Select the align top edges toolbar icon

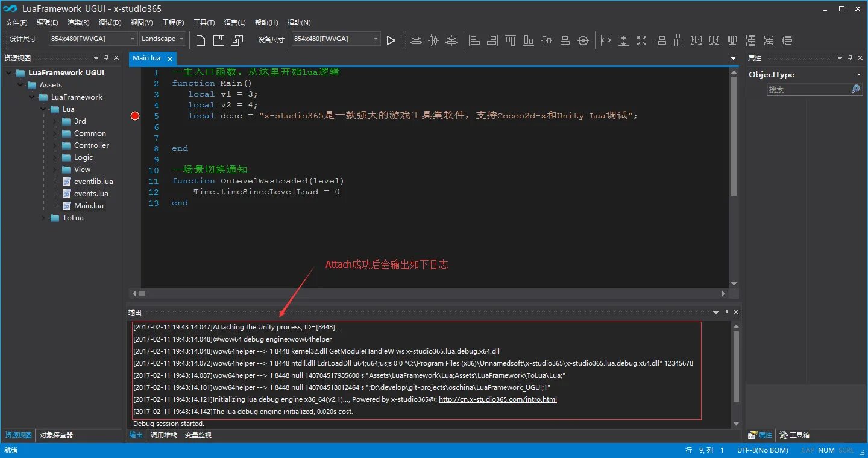(511, 40)
